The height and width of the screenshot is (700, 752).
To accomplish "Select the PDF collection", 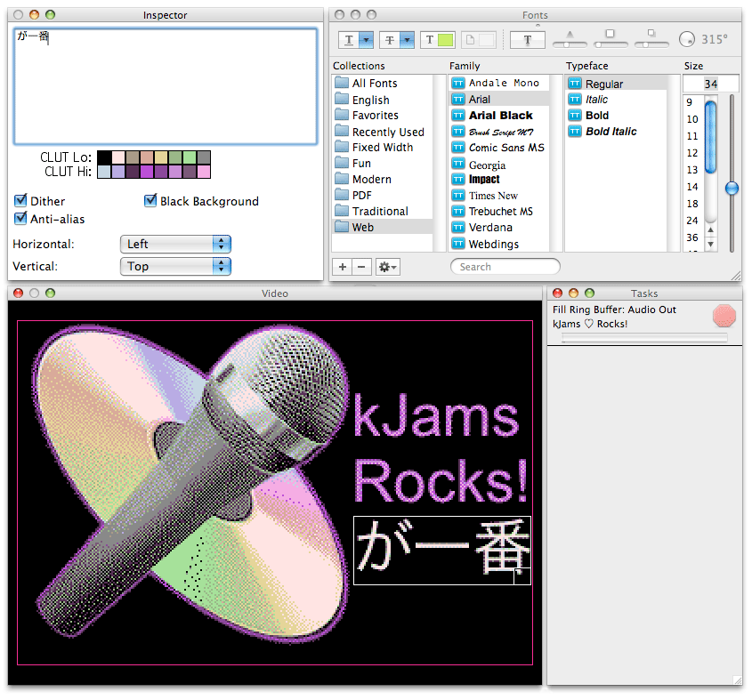I will (x=383, y=195).
